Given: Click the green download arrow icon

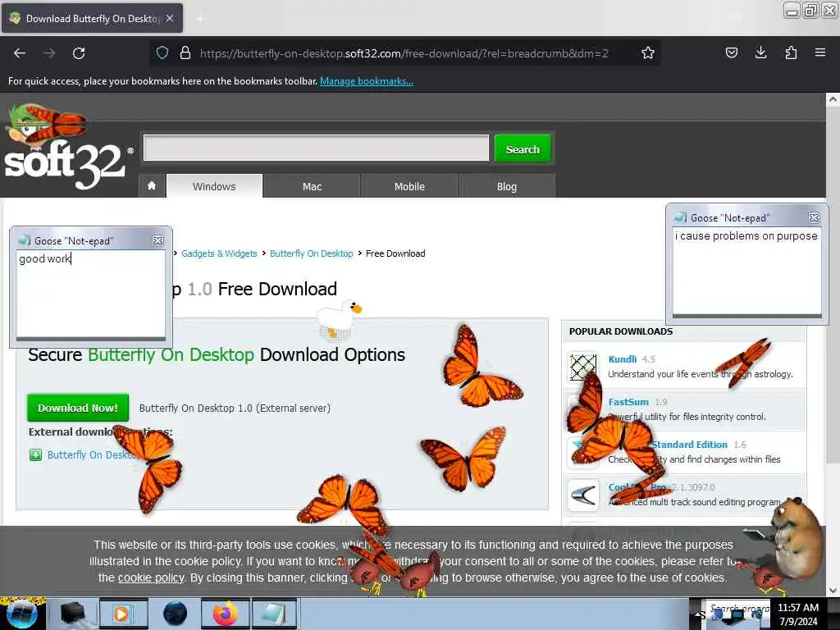Looking at the screenshot, I should 35,454.
